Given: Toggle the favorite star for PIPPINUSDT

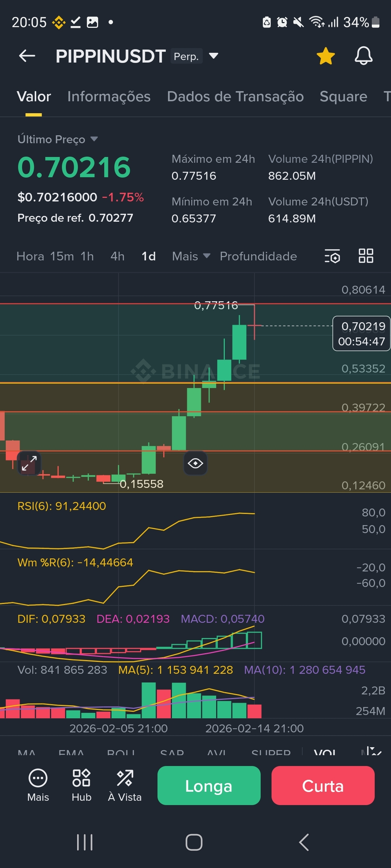Looking at the screenshot, I should pyautogui.click(x=325, y=56).
